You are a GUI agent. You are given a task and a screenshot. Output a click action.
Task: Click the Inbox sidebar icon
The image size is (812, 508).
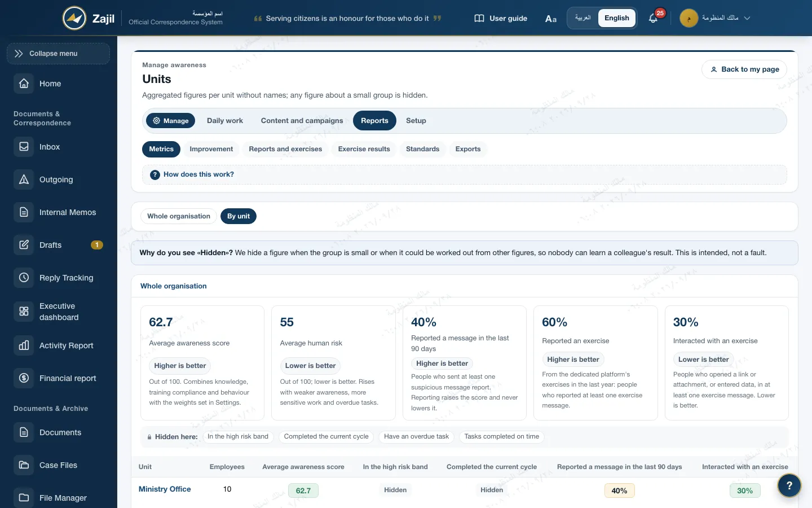pyautogui.click(x=24, y=147)
